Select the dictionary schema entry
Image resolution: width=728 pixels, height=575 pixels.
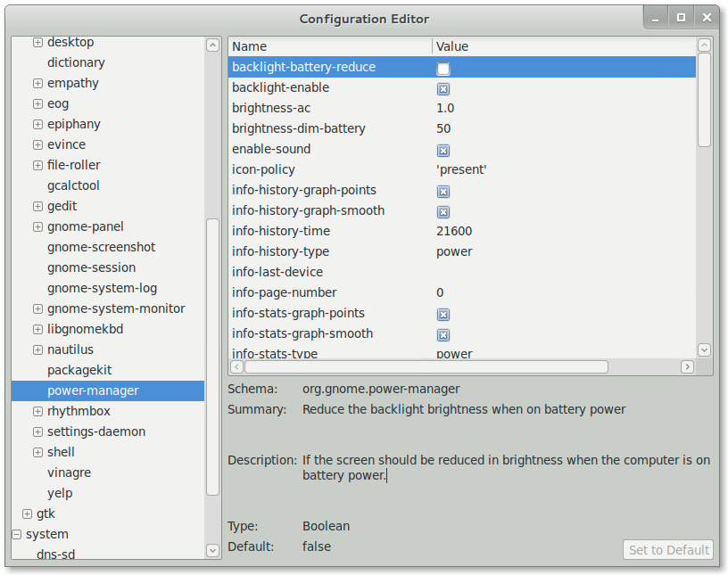(76, 62)
